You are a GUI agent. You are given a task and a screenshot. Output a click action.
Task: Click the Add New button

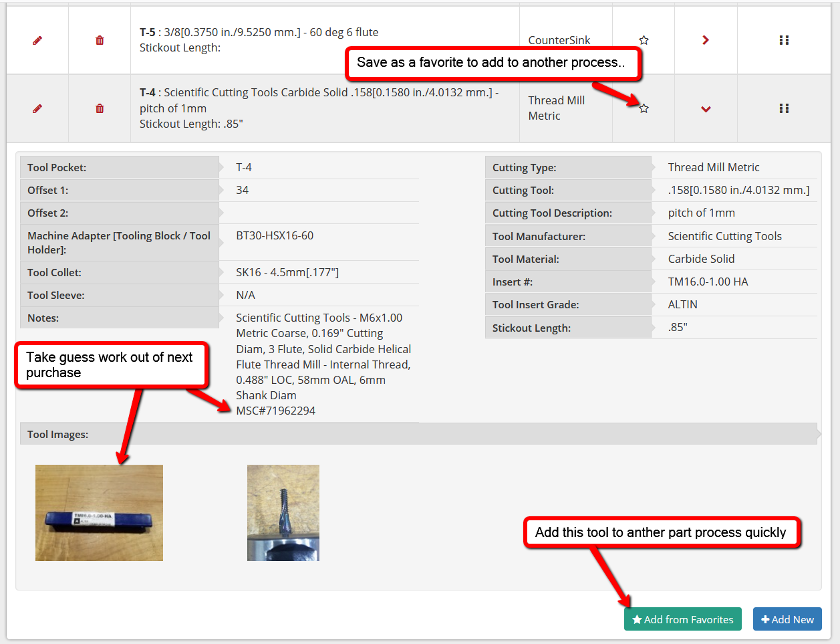click(787, 619)
